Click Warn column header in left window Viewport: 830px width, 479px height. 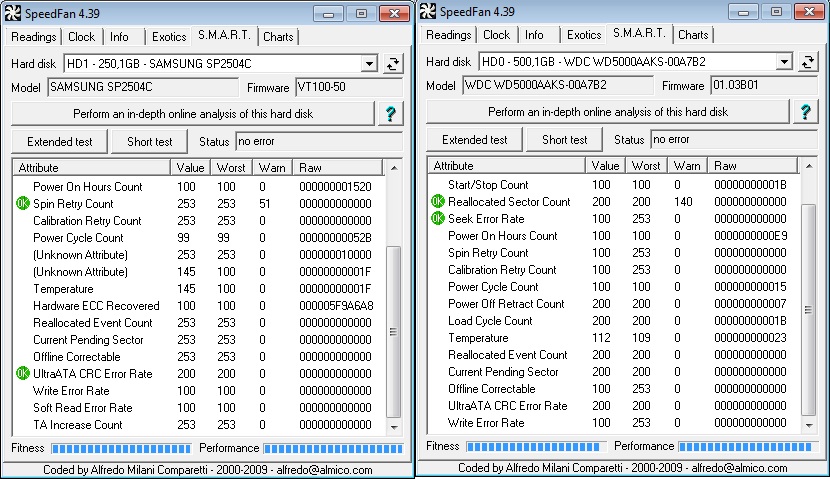(x=272, y=168)
